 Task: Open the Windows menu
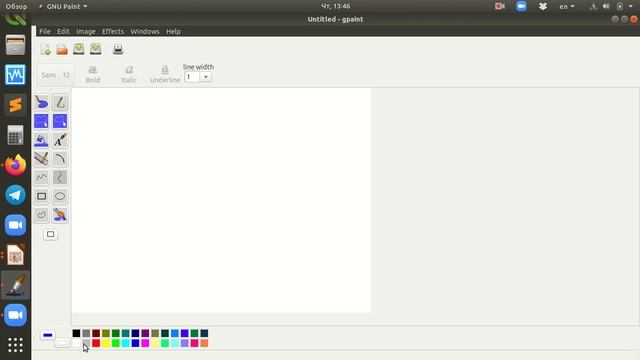[145, 31]
